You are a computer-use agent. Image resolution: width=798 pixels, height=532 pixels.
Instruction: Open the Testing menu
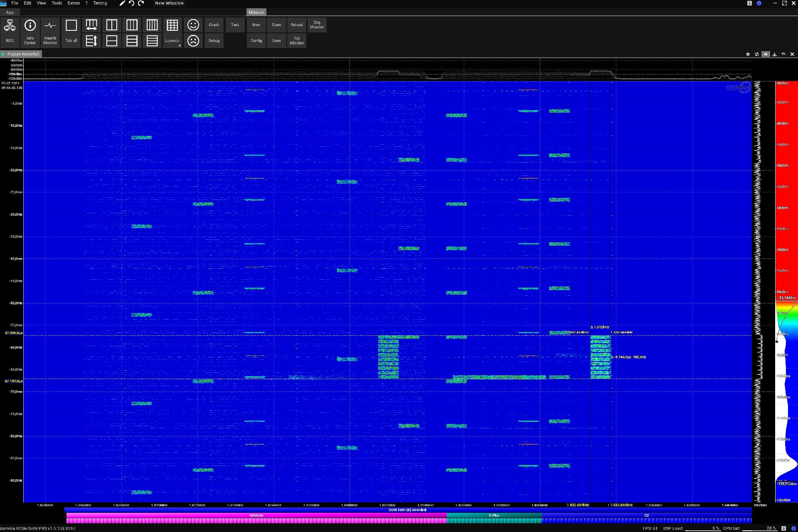click(100, 3)
